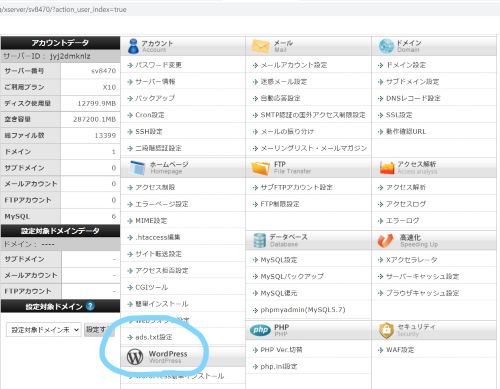The image size is (500, 389).
Task: Click the Database section cylinder icon
Action: (x=260, y=240)
